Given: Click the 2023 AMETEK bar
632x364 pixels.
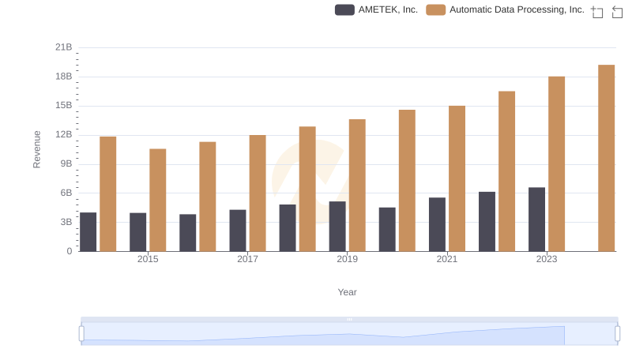Looking at the screenshot, I should coord(536,220).
